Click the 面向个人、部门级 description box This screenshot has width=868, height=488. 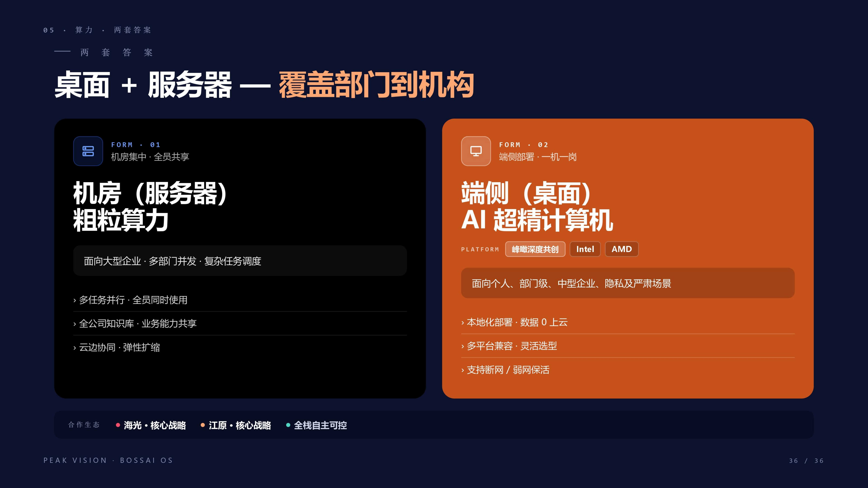pos(628,283)
